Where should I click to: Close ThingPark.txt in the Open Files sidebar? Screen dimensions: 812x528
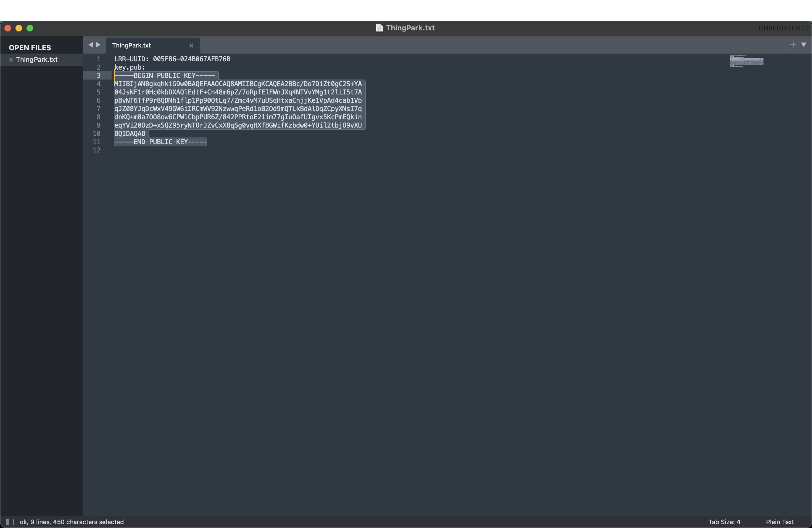coord(11,60)
